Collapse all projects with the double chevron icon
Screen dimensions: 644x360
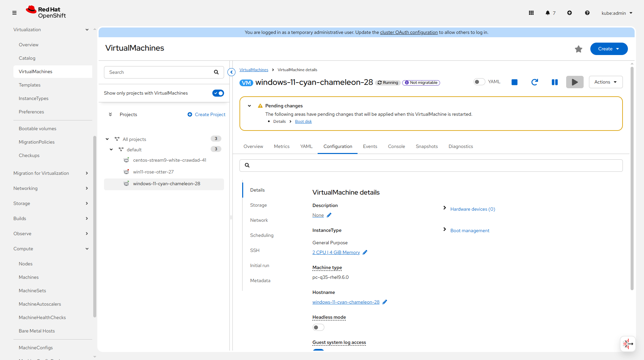(110, 114)
